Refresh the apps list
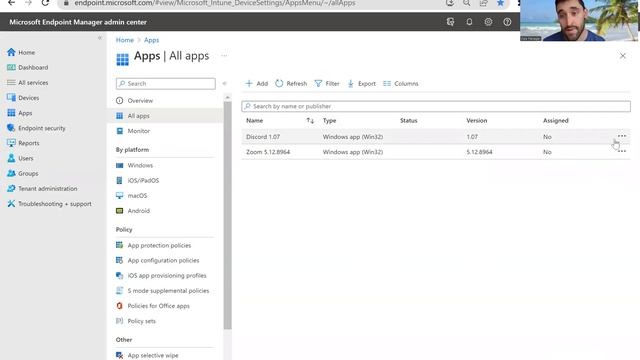The height and width of the screenshot is (360, 640). 291,83
